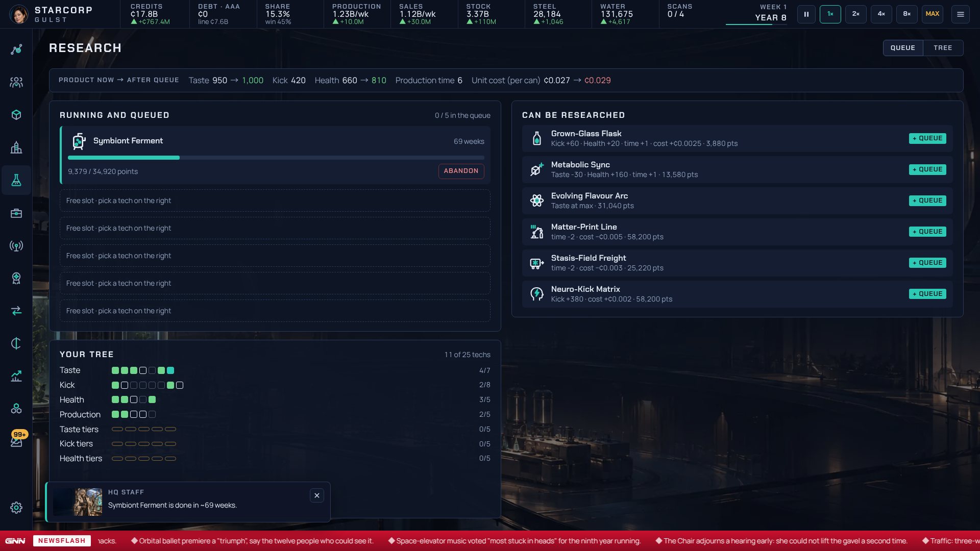Open the transfer arrows sidebar icon
The image size is (980, 551).
[16, 311]
